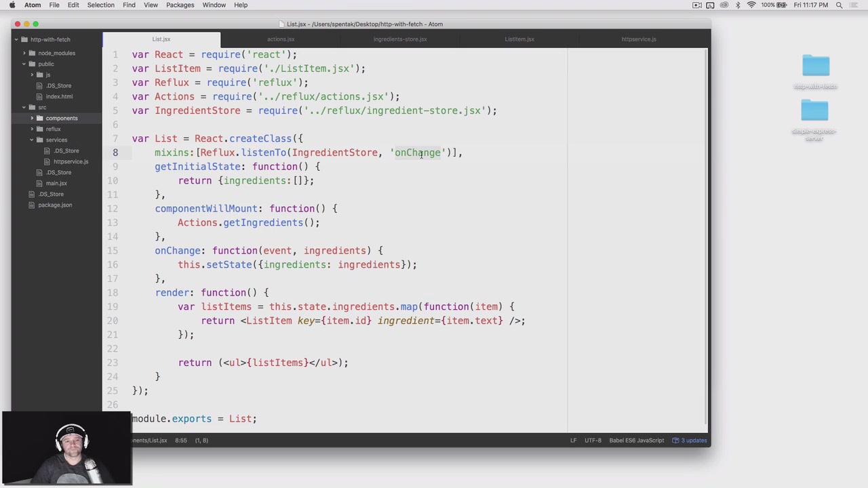Open the Edit menu
Image resolution: width=868 pixels, height=488 pixels.
(x=73, y=5)
